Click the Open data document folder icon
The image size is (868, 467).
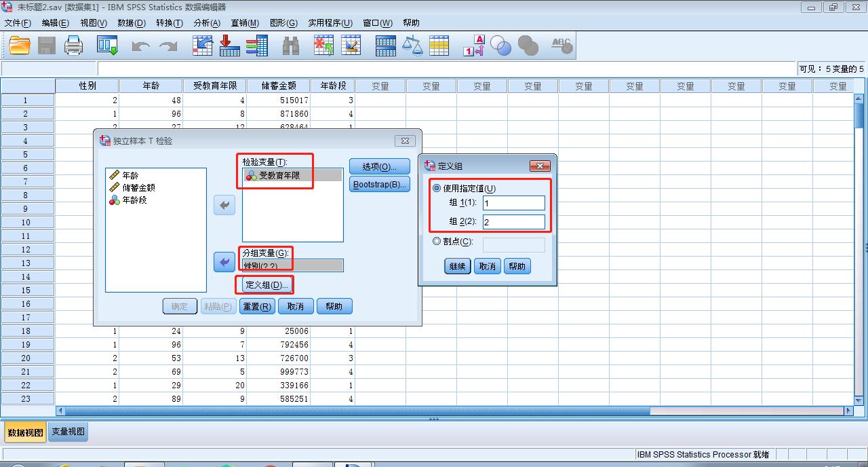tap(20, 45)
